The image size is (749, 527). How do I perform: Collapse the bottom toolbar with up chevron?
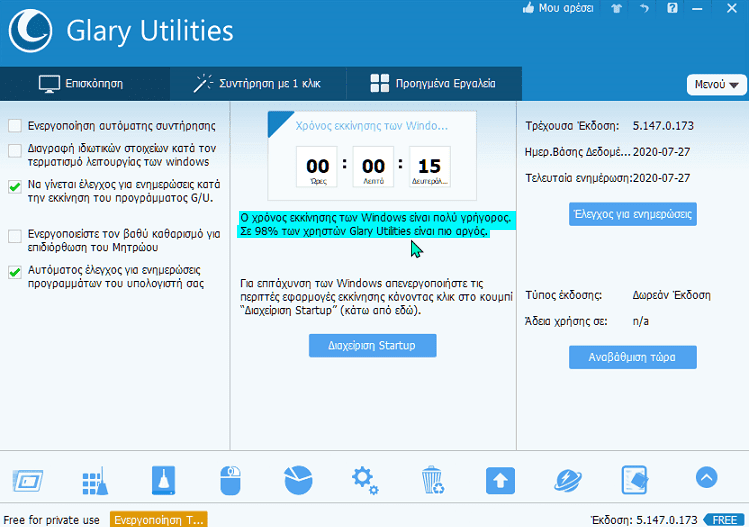(706, 477)
